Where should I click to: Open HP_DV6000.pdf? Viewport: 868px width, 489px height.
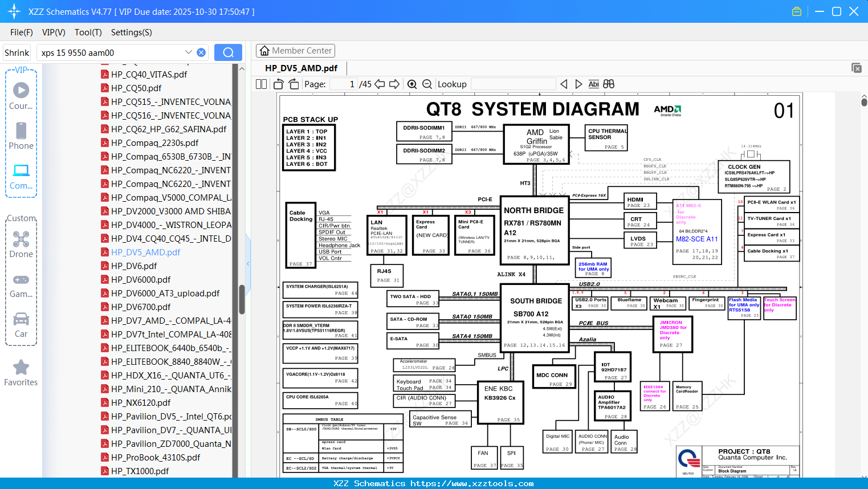pyautogui.click(x=141, y=279)
